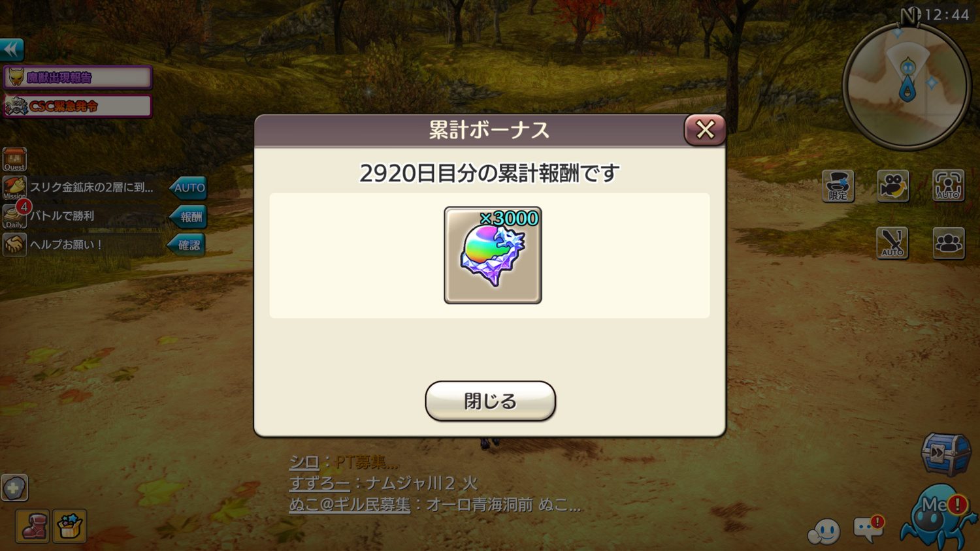Open the camera view icon
Image resolution: width=980 pixels, height=551 pixels.
(893, 186)
